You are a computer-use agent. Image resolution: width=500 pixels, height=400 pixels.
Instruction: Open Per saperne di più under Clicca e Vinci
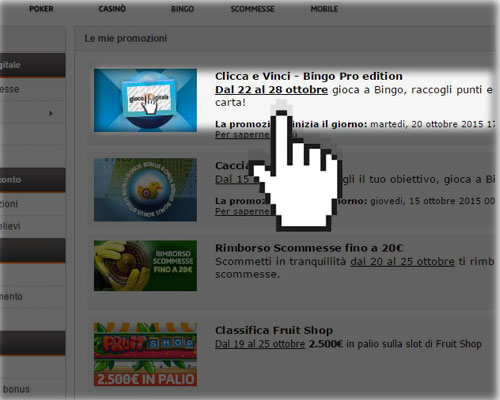click(x=256, y=135)
